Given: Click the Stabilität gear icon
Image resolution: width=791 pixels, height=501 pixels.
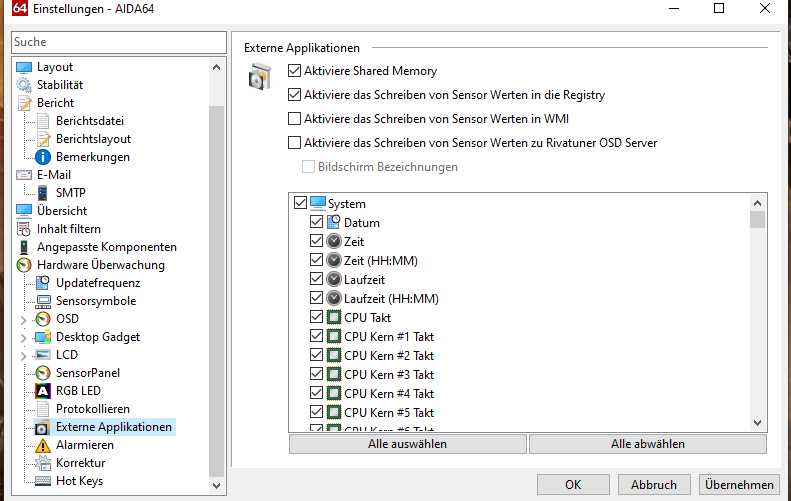Looking at the screenshot, I should coord(24,85).
